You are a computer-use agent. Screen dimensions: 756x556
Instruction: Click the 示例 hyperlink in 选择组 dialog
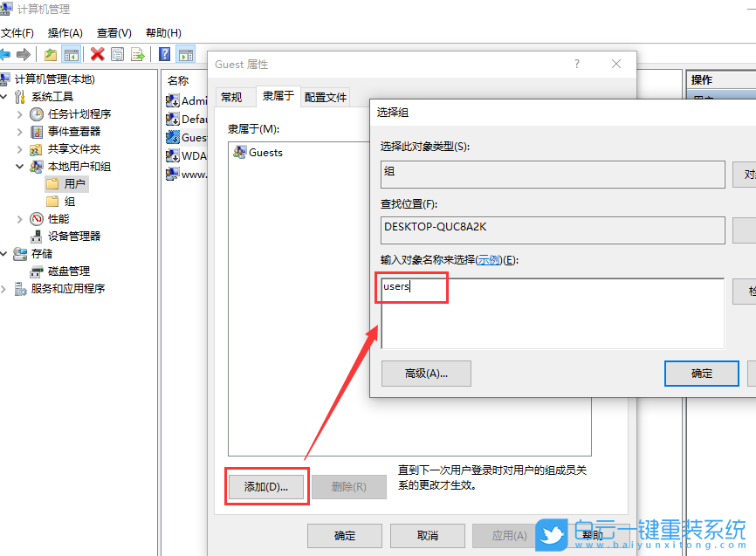(x=487, y=259)
